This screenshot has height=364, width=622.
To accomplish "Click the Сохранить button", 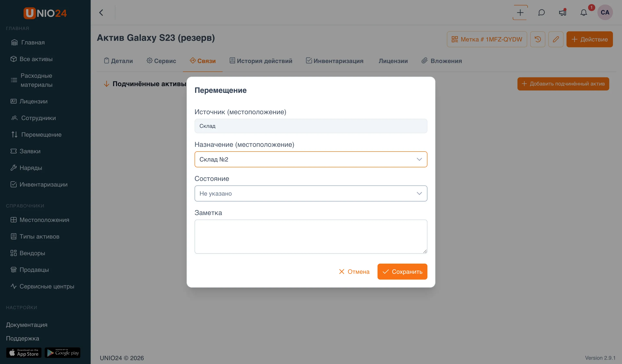I will coord(402,272).
